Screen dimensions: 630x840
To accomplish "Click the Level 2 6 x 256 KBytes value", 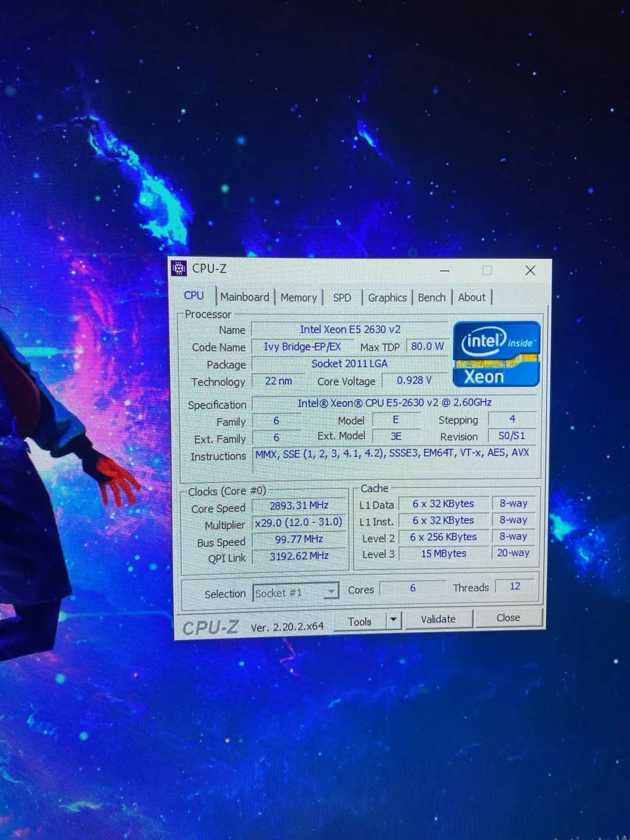I will (x=444, y=537).
